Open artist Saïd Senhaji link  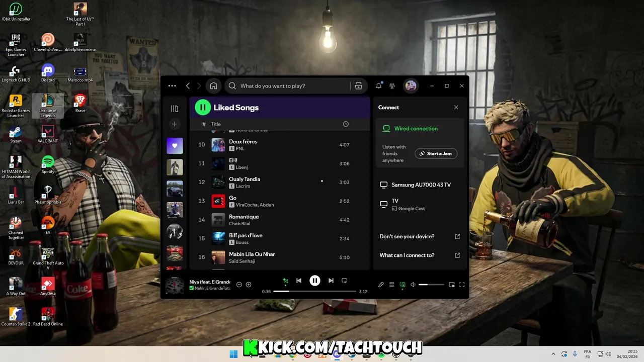coord(242,261)
